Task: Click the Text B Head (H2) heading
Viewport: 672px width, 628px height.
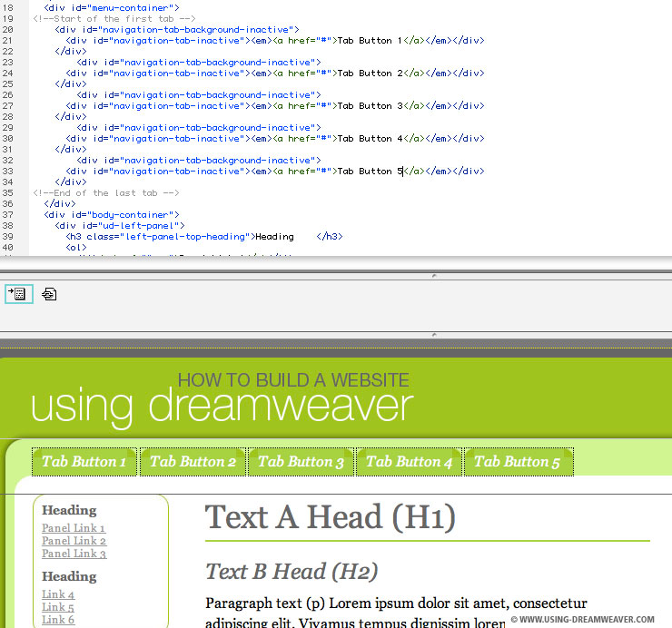Action: (x=292, y=572)
